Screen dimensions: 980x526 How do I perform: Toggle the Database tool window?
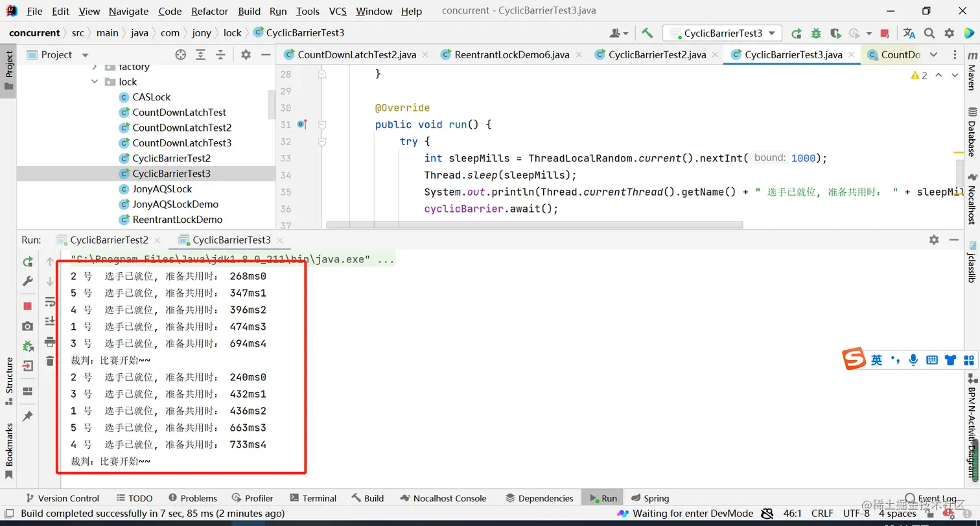[972, 132]
